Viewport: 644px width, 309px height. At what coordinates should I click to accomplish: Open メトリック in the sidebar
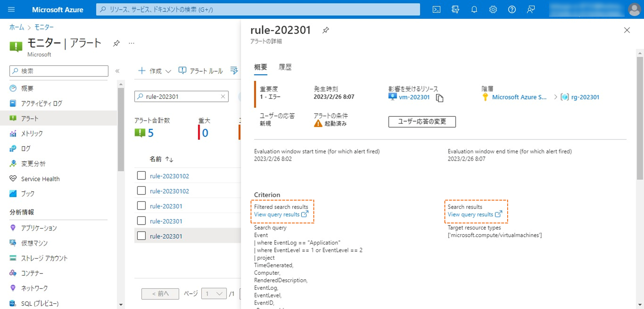pos(32,133)
